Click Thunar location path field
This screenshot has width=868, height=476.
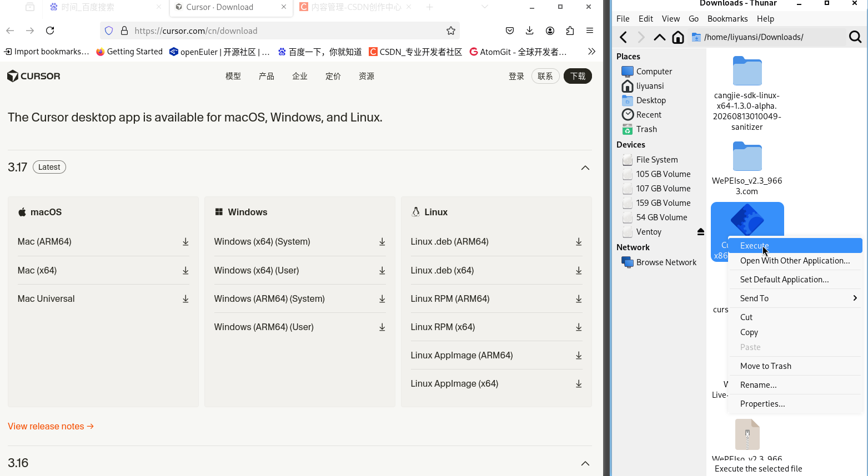click(x=766, y=37)
